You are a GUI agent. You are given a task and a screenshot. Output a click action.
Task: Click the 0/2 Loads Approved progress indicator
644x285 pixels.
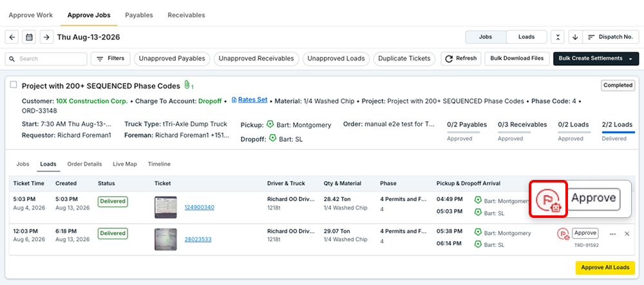tap(574, 131)
